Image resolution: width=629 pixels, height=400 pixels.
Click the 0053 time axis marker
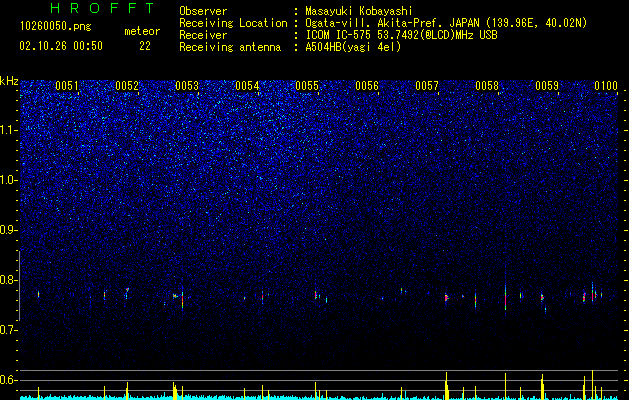187,86
